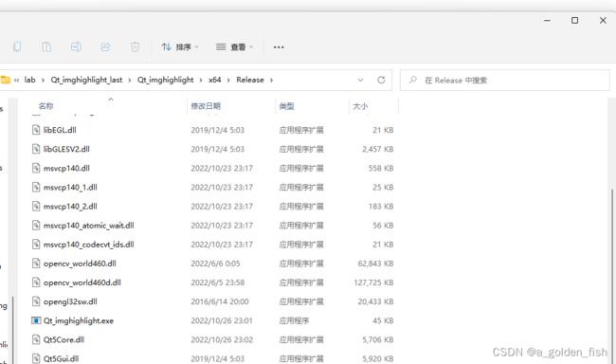This screenshot has height=364, width=616.
Task: Click the file icon of msvcp140.dll
Action: coord(36,168)
